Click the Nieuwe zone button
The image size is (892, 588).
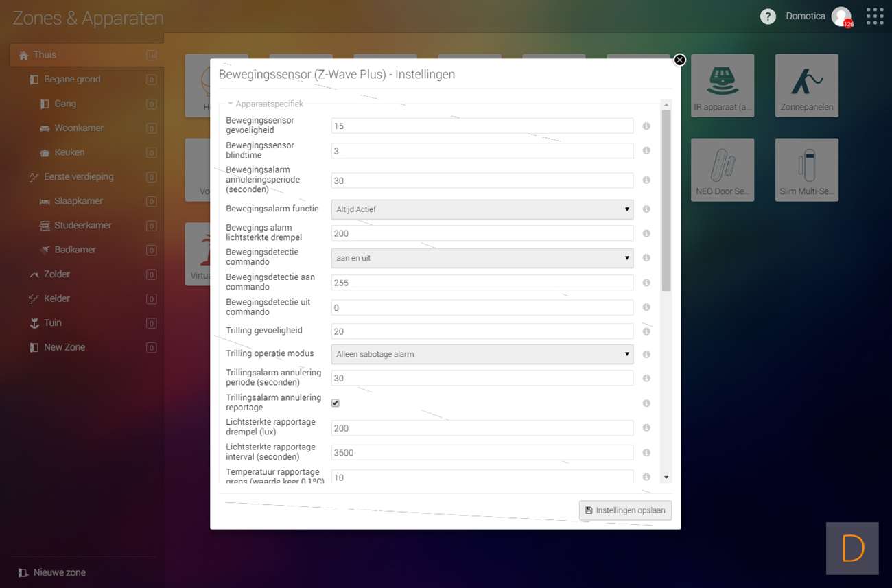[52, 572]
